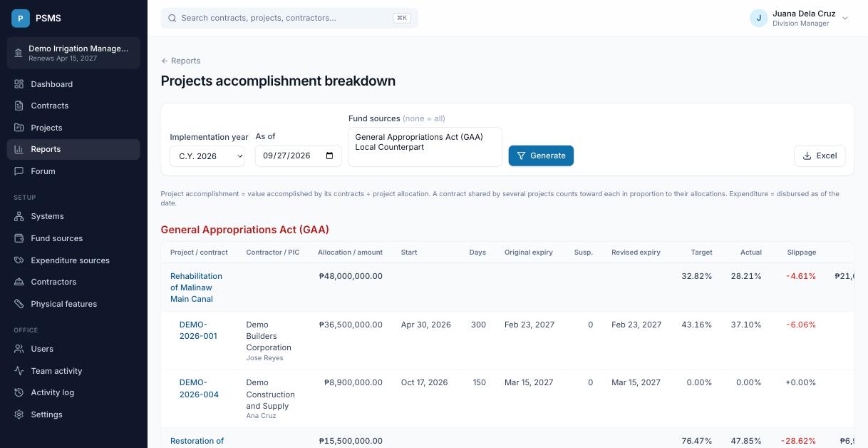868x448 pixels.
Task: Open Rehabilitation of Malinaw Main Canal project
Action: point(196,287)
